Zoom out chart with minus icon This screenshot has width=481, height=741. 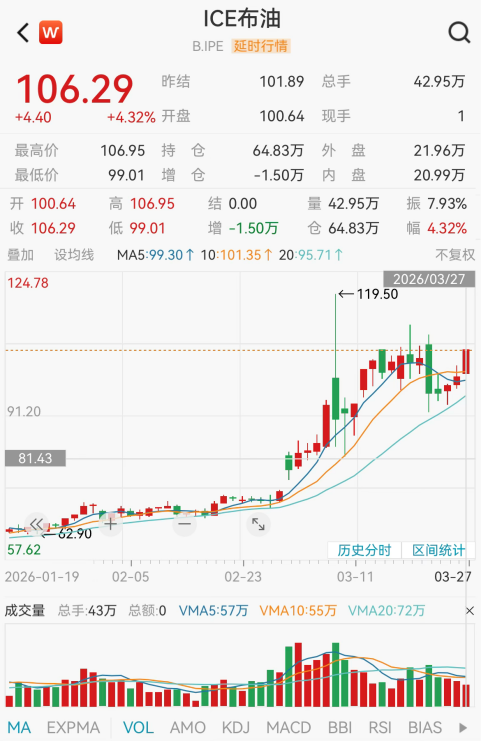185,524
